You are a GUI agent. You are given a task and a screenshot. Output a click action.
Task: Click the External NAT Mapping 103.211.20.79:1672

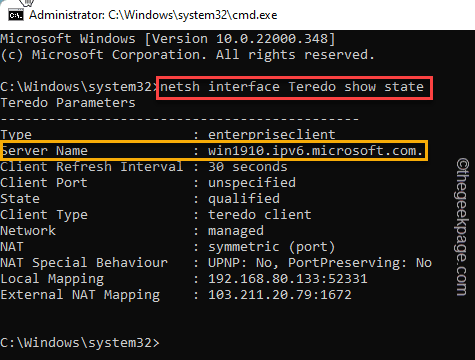280,295
